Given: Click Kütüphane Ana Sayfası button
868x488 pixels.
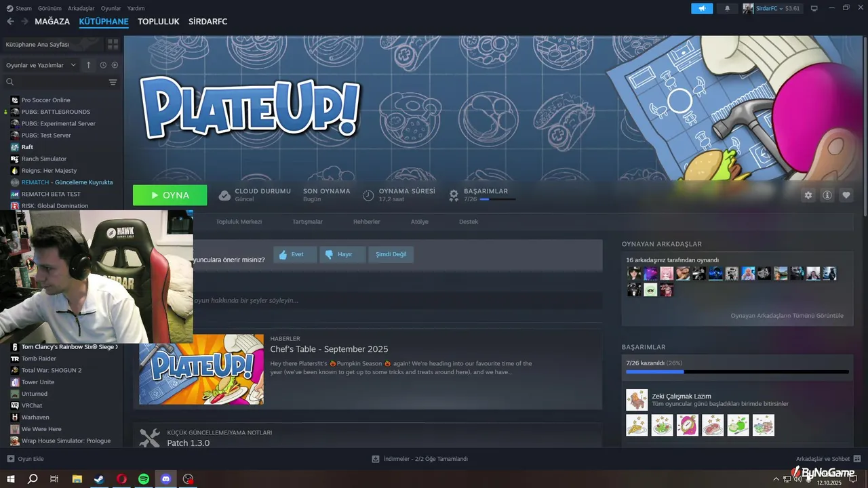Looking at the screenshot, I should tap(52, 44).
